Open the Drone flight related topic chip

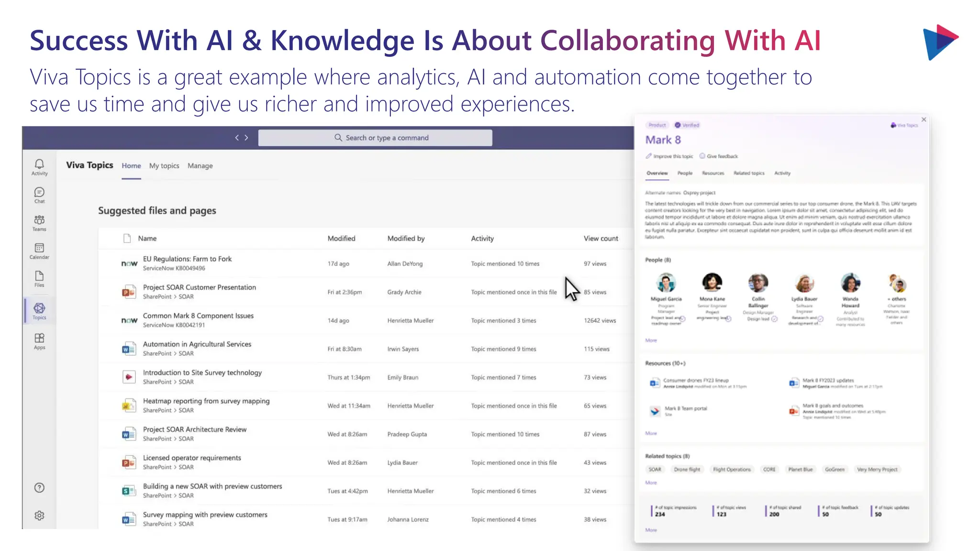tap(687, 469)
